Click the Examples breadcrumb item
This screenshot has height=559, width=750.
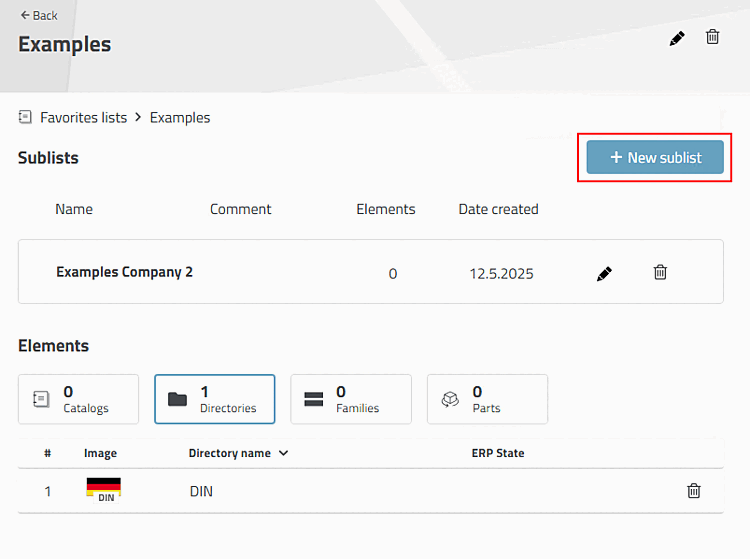[x=180, y=117]
